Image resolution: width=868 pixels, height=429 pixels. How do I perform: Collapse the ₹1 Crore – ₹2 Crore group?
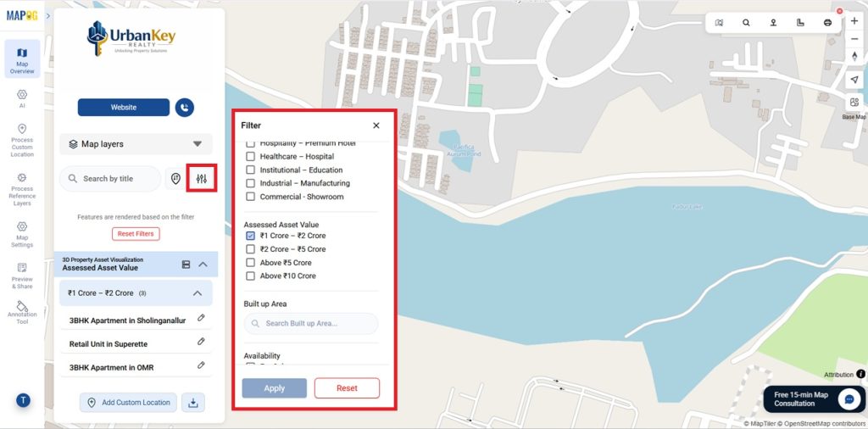click(197, 293)
